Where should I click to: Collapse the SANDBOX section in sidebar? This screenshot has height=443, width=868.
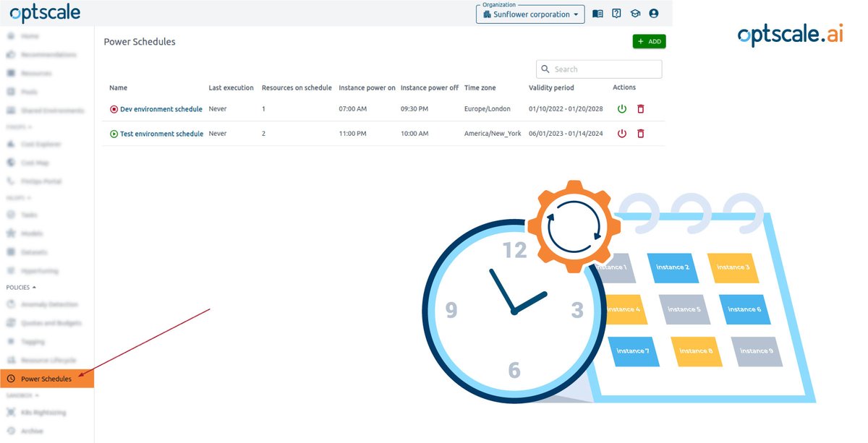click(x=22, y=395)
